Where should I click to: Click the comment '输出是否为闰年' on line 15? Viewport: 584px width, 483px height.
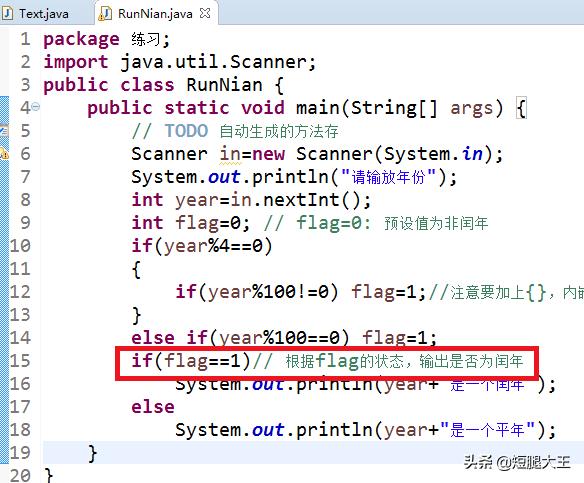[471, 361]
